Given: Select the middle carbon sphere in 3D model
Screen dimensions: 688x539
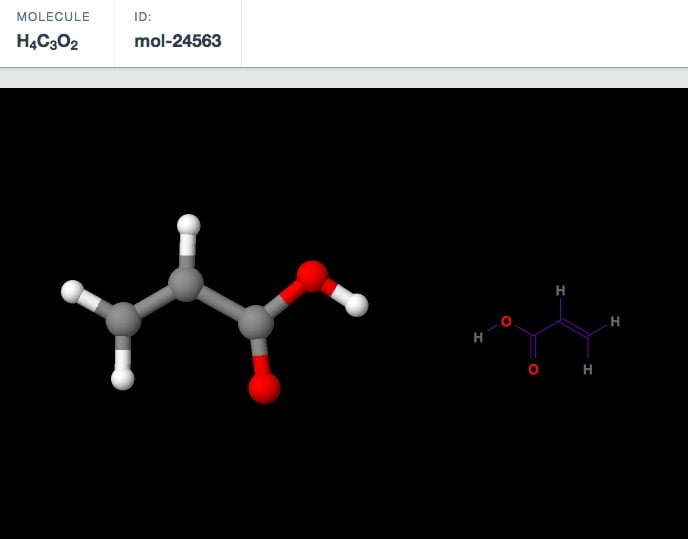Looking at the screenshot, I should tap(186, 283).
